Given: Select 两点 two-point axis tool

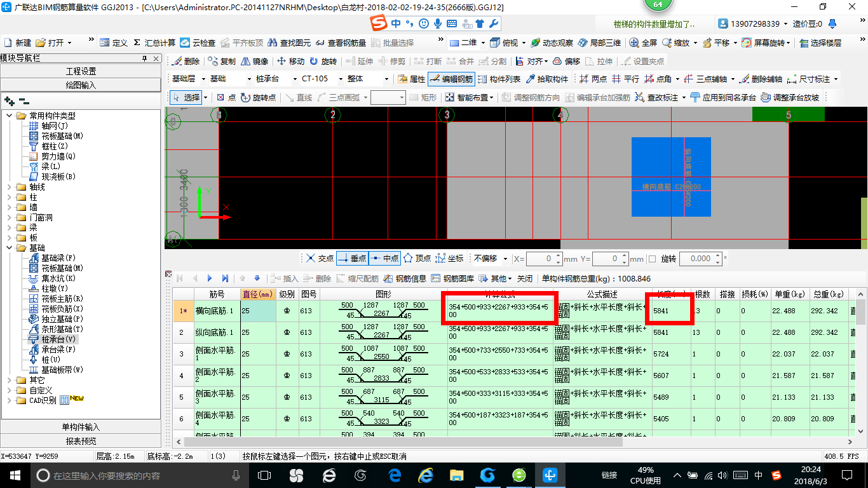Looking at the screenshot, I should pyautogui.click(x=593, y=79).
